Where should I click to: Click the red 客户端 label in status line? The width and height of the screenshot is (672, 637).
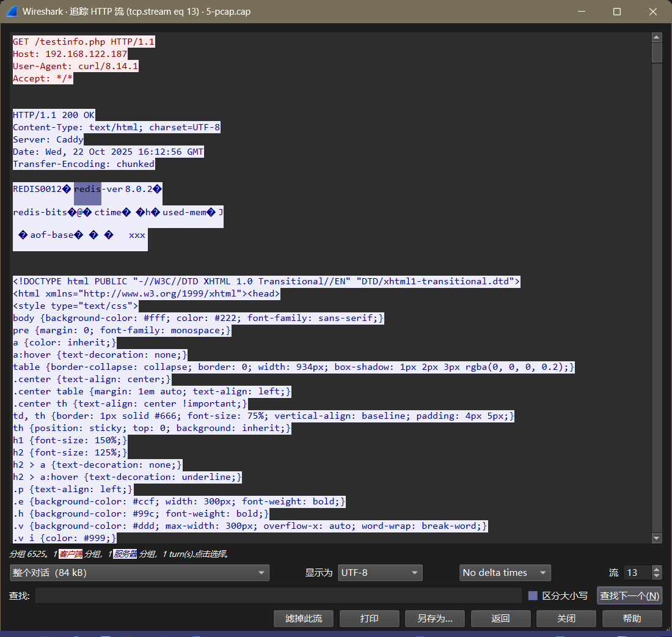(71, 554)
